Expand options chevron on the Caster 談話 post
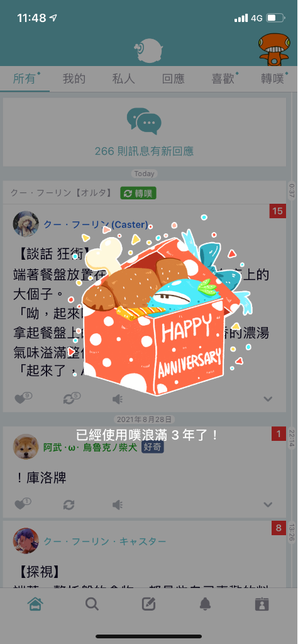The image size is (298, 644). point(268,398)
